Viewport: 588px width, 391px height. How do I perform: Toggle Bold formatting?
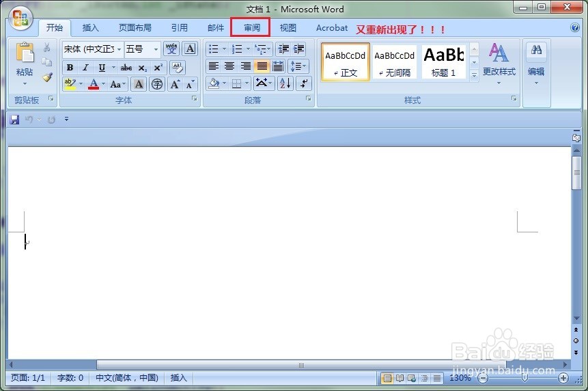click(70, 68)
